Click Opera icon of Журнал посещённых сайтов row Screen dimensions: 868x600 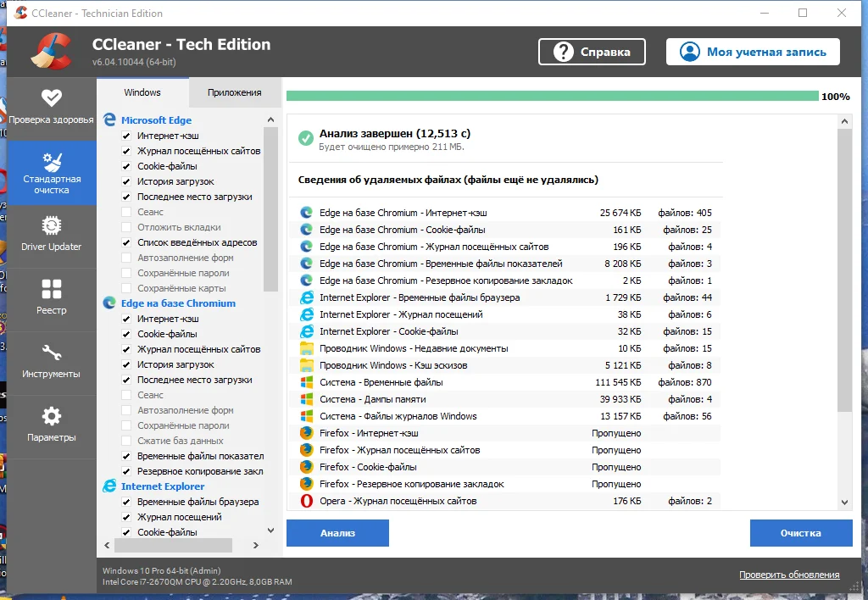pos(306,501)
